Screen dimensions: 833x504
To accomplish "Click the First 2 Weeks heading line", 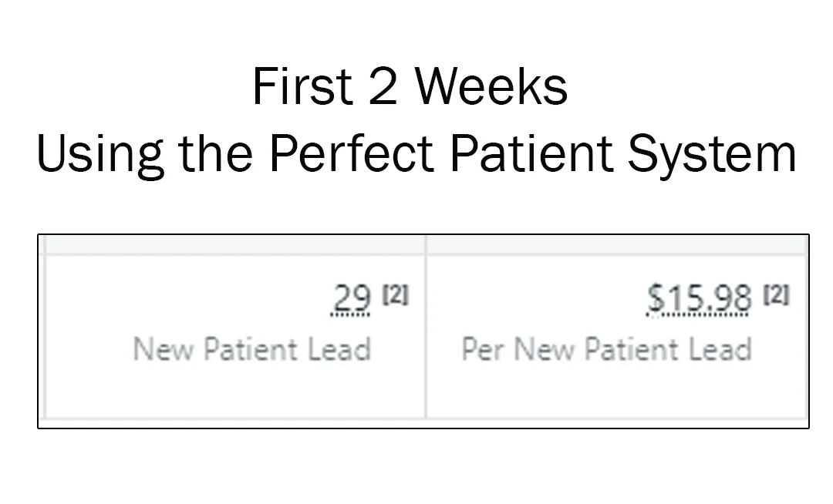I will [x=410, y=86].
